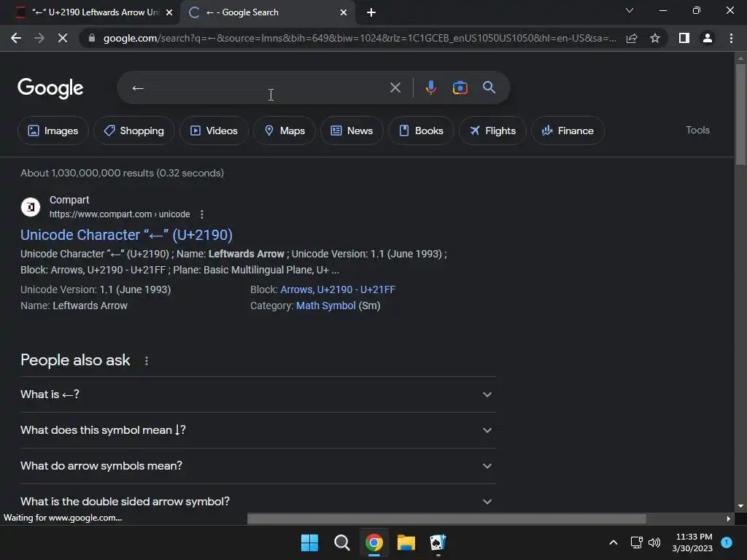
Task: Click the Chrome taskbar icon
Action: pos(374,542)
